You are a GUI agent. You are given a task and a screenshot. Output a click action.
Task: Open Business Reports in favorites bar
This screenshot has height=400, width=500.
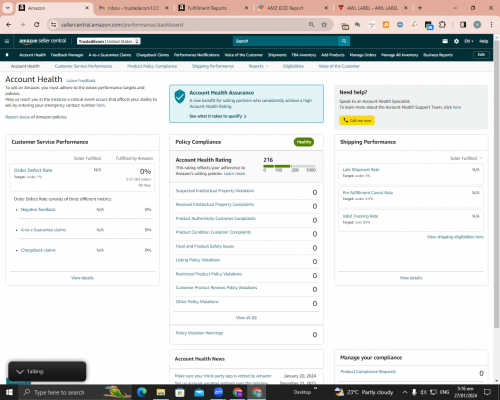[x=438, y=55]
